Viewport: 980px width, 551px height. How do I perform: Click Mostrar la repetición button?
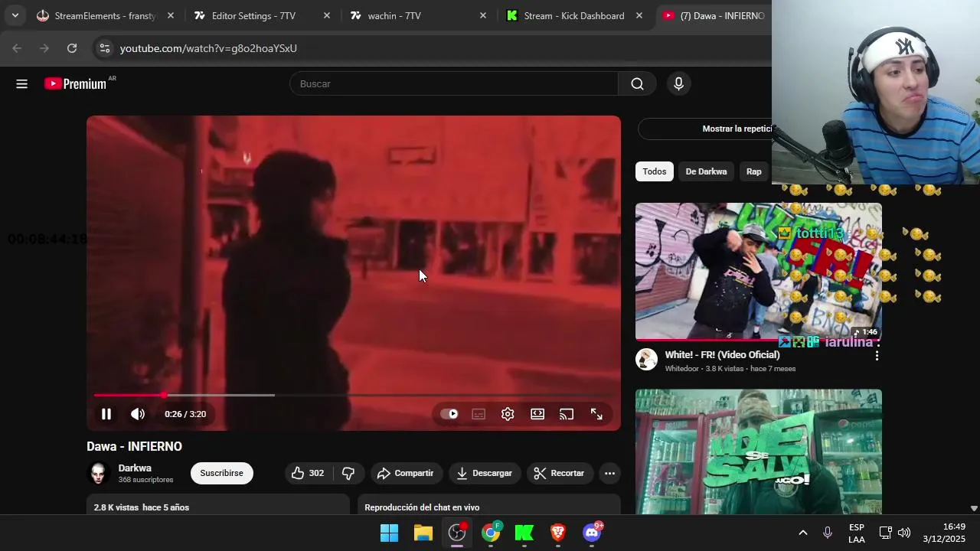tap(737, 129)
